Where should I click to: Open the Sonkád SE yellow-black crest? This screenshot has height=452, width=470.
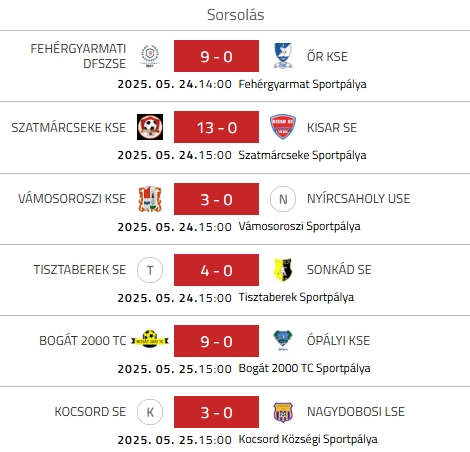point(283,270)
